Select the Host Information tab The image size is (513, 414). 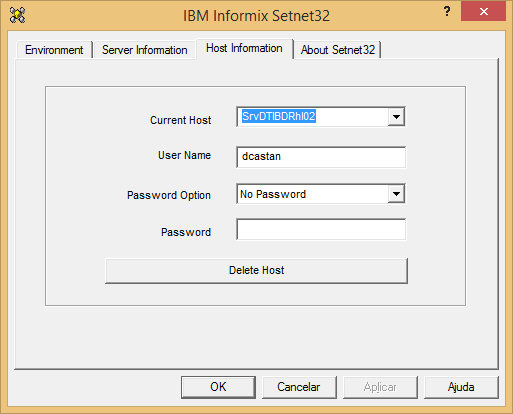(x=244, y=48)
